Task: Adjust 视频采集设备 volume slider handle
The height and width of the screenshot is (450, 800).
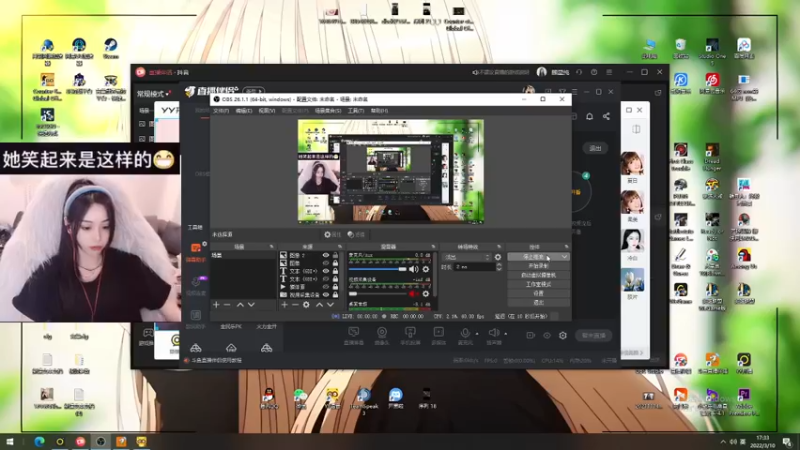Action: point(353,294)
